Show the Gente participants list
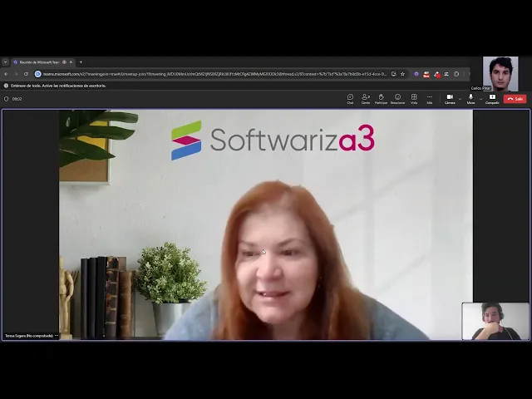The width and height of the screenshot is (532, 399). coord(366,99)
